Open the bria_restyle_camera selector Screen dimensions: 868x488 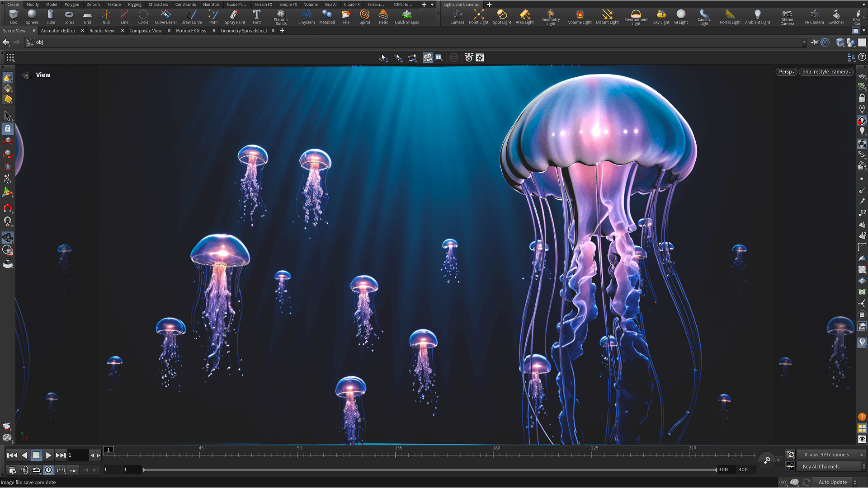click(x=826, y=72)
